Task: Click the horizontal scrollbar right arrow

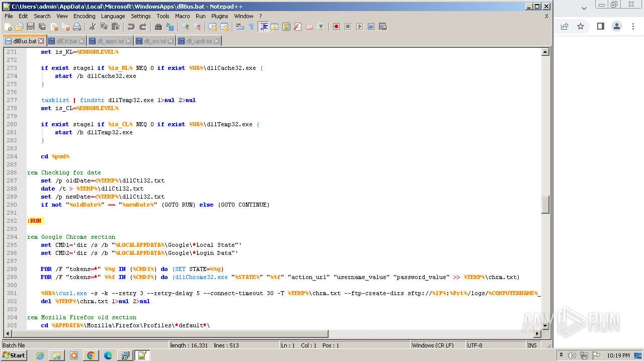Action: tap(537, 334)
